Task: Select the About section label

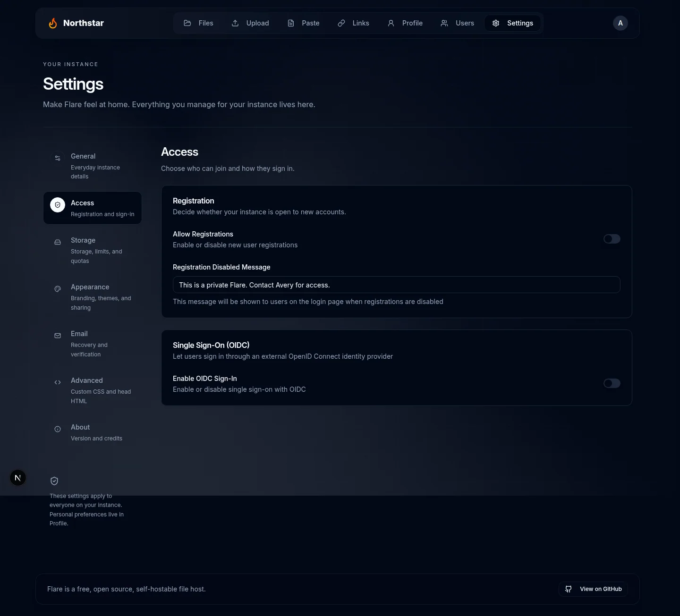Action: tap(80, 427)
